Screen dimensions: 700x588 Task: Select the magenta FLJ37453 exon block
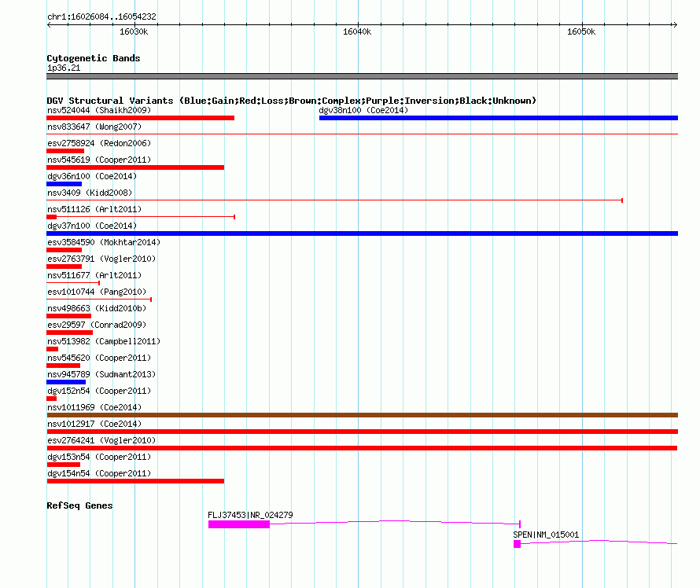pyautogui.click(x=239, y=524)
